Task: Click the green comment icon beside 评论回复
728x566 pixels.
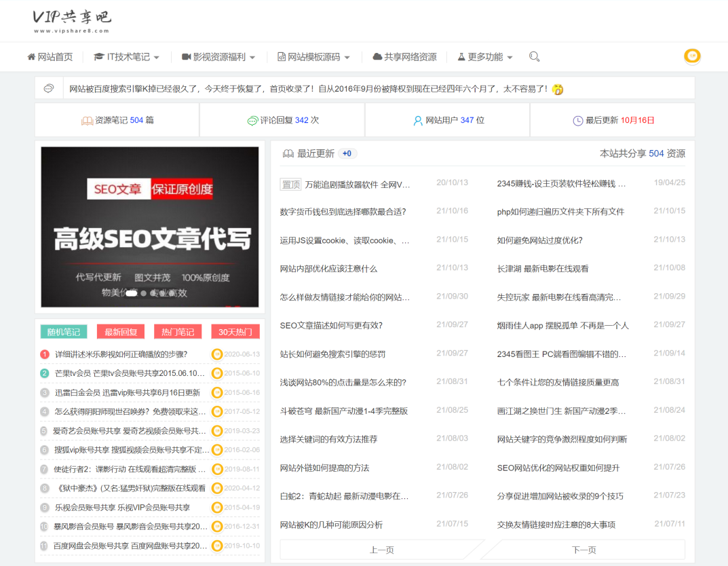Action: [252, 121]
